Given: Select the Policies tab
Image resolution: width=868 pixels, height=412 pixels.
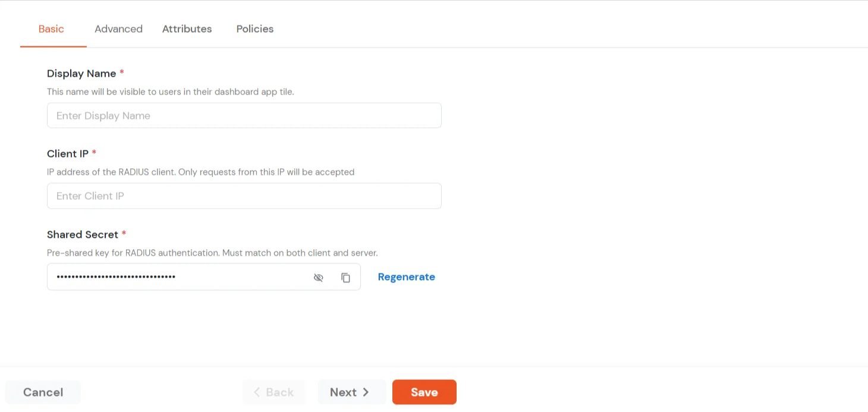Looking at the screenshot, I should 254,29.
